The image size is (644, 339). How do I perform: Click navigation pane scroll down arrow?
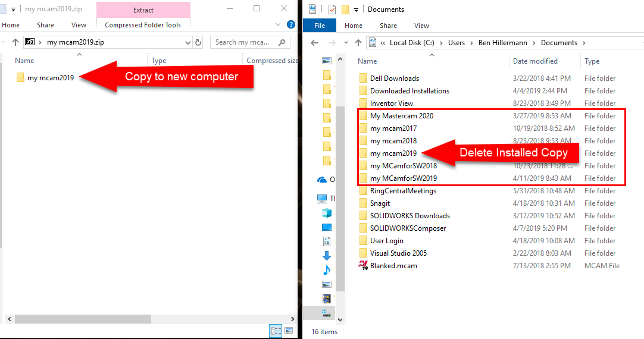[x=340, y=319]
